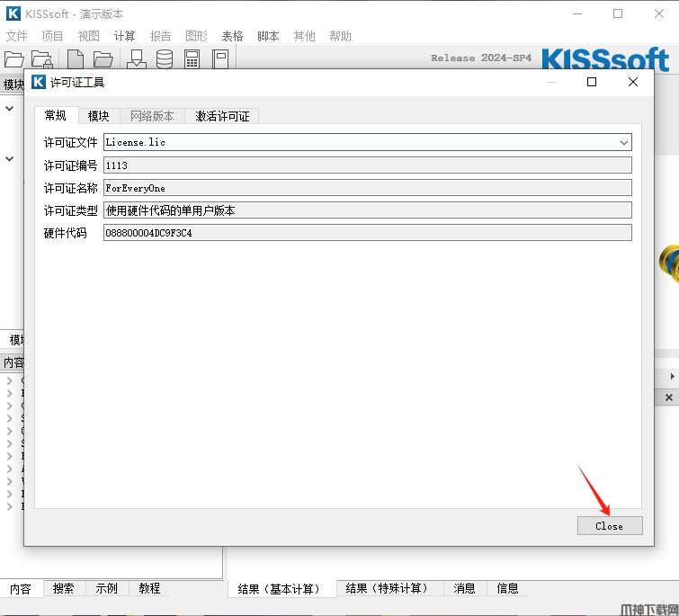Screen dimensions: 679x616
Task: Click the 许可证编号 field showing 1113
Action: click(x=367, y=165)
